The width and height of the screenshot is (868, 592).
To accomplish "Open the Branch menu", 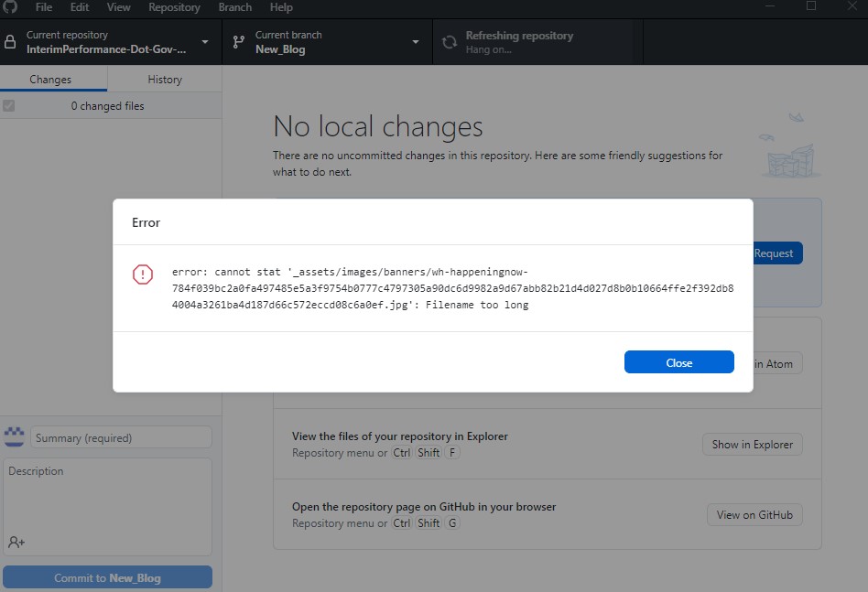I will (234, 7).
